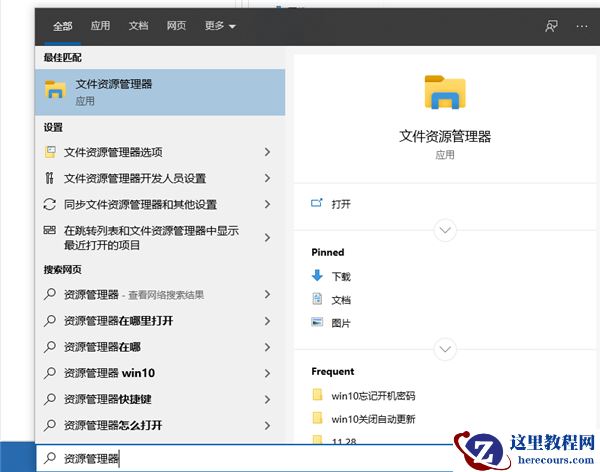Expand arrow for 在跳转列表 recent items setting

pos(267,238)
